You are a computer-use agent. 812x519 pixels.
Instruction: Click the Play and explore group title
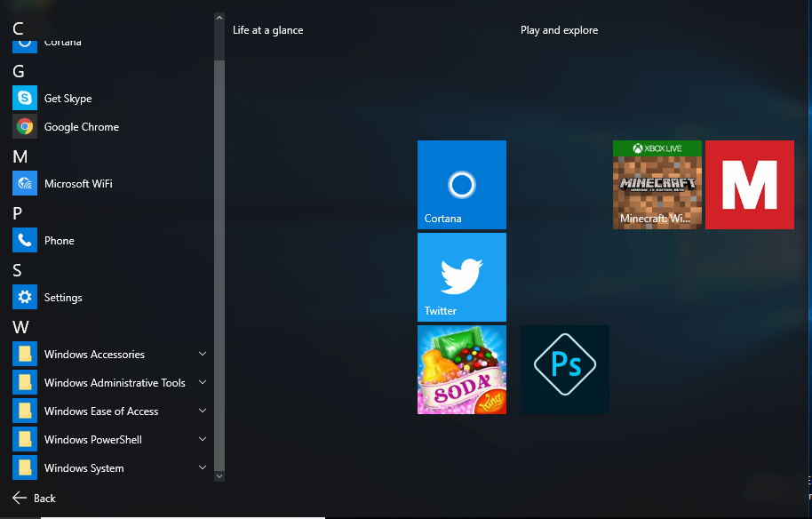560,30
